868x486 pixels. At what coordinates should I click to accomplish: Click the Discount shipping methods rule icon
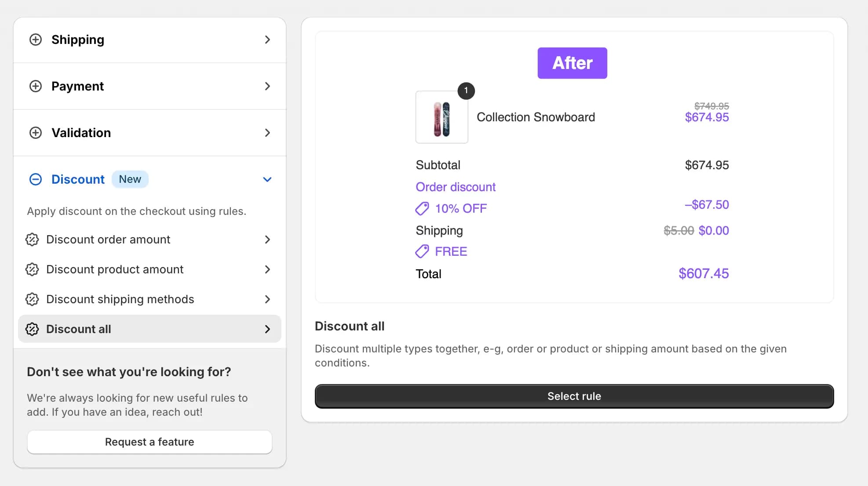click(x=32, y=299)
